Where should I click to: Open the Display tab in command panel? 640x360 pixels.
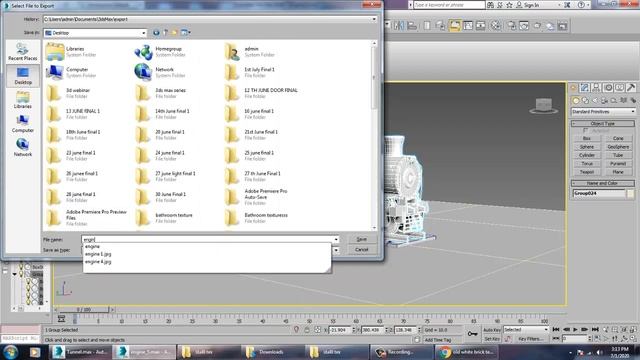coord(620,88)
